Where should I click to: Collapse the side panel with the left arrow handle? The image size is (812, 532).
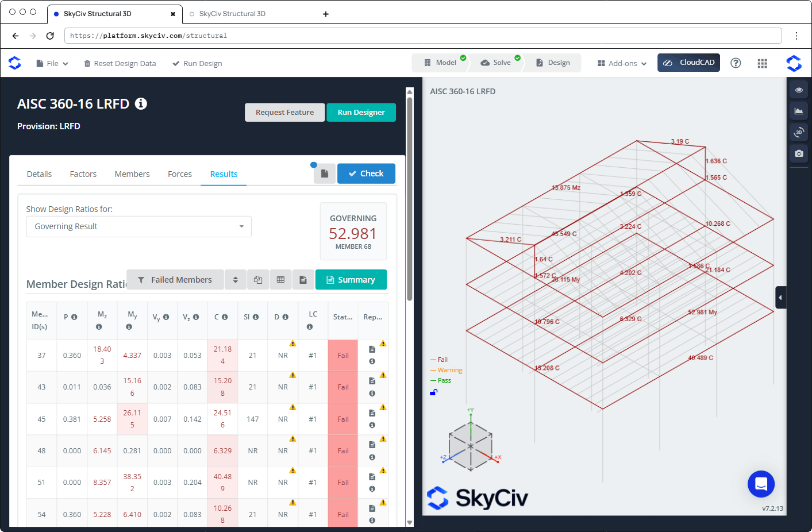point(780,298)
